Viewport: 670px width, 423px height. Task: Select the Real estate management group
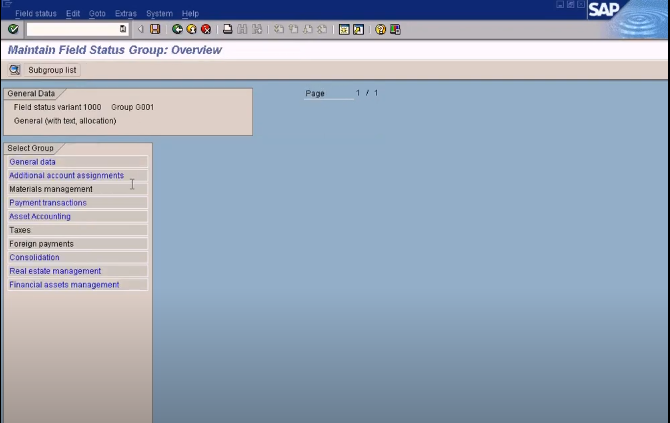tap(77, 271)
